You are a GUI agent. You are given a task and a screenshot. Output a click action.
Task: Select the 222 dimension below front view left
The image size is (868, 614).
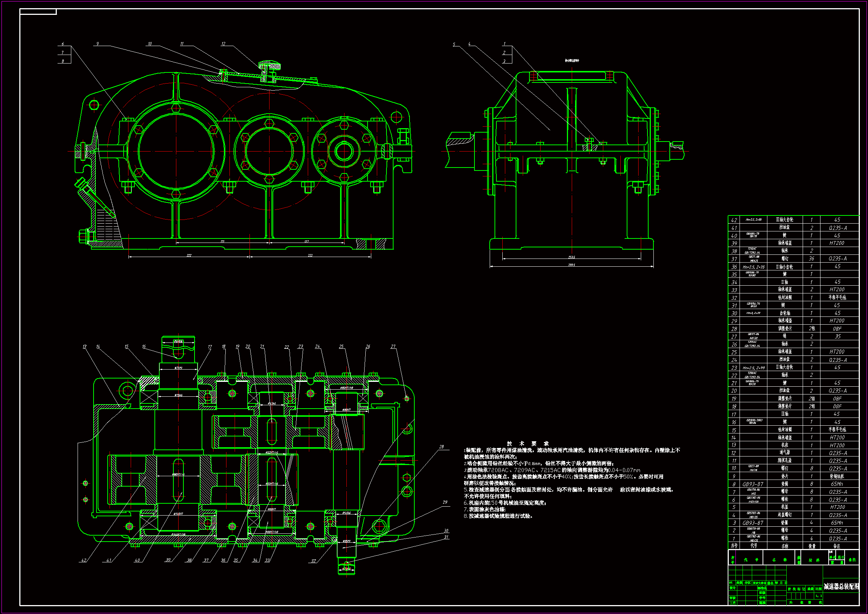tap(189, 255)
